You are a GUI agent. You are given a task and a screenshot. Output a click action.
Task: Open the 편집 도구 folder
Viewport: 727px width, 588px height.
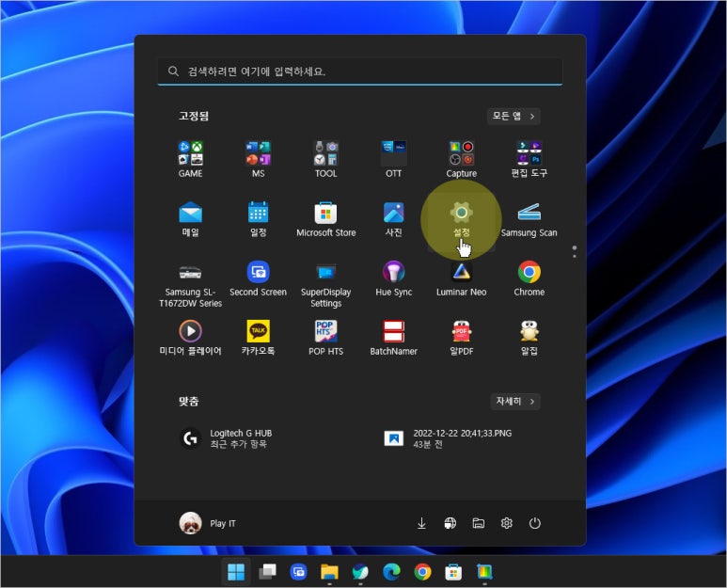[x=529, y=159]
